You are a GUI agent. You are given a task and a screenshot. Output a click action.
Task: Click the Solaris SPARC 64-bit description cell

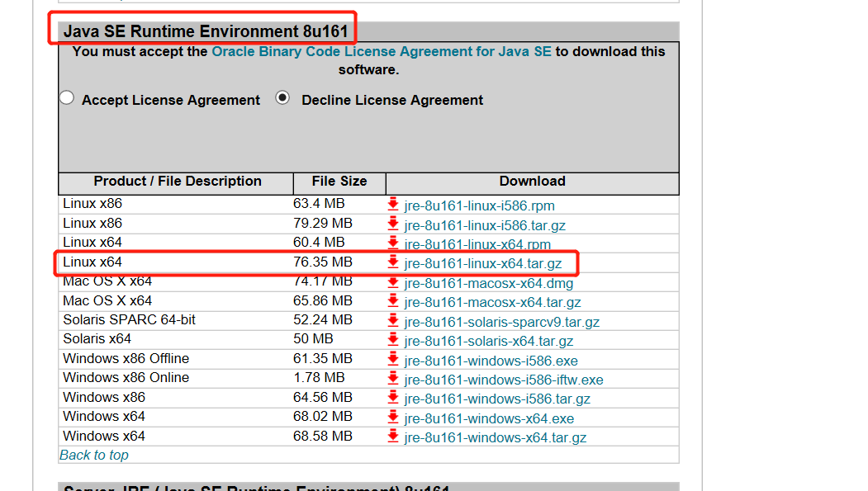(x=130, y=319)
